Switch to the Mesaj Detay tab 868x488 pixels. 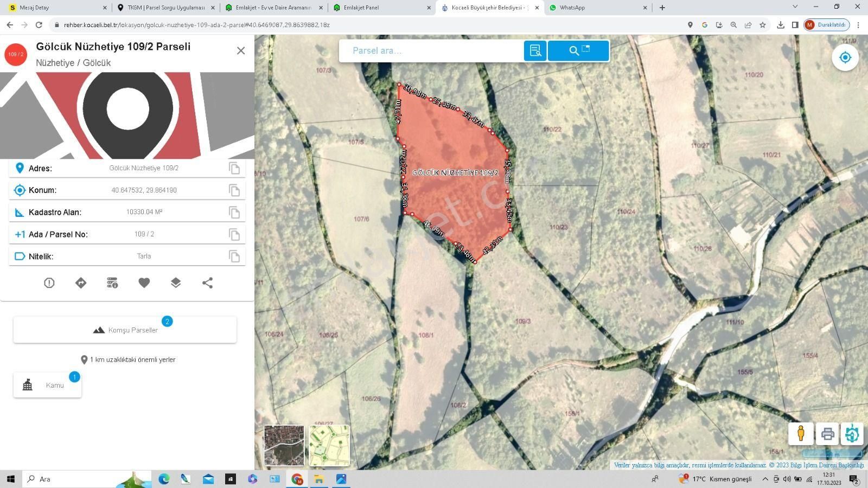click(56, 8)
